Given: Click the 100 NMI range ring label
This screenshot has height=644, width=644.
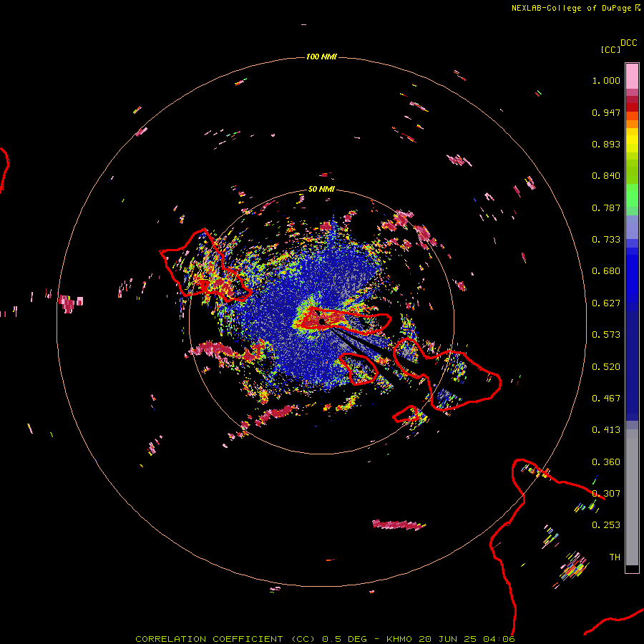Looking at the screenshot, I should pyautogui.click(x=321, y=57).
